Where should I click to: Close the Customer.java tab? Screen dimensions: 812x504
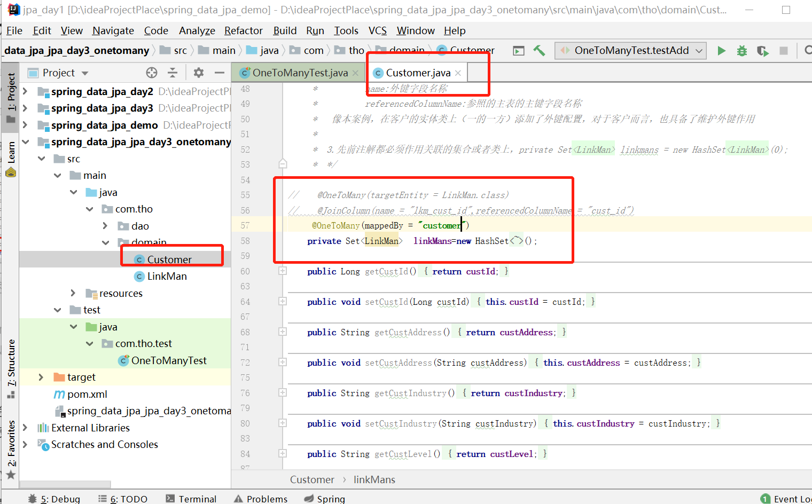(458, 73)
